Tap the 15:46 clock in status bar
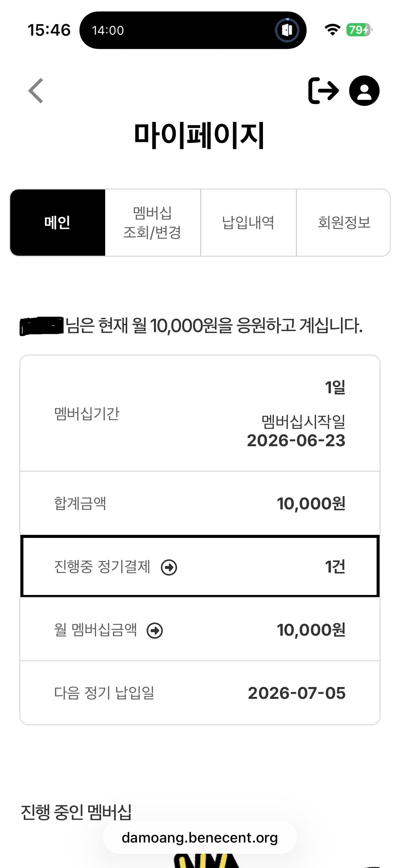This screenshot has height=868, width=400. 49,30
